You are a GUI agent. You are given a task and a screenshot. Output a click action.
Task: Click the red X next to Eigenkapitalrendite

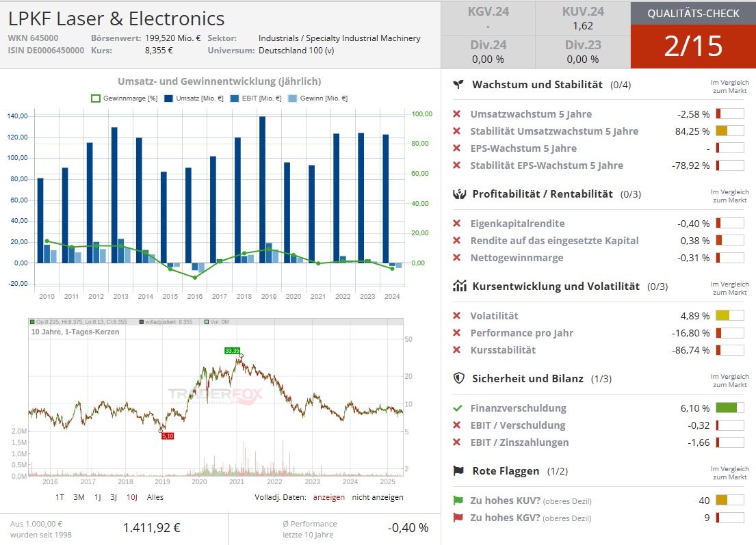(x=456, y=224)
